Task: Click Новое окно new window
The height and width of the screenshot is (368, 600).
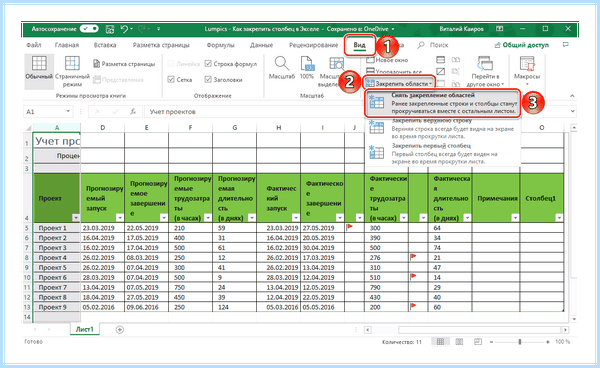Action: click(387, 60)
